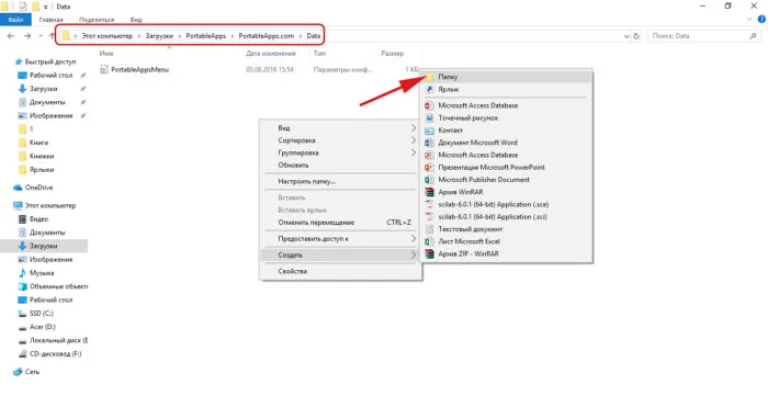Go to PortableApps.com in breadcrumb
The image size is (768, 396).
pyautogui.click(x=266, y=36)
